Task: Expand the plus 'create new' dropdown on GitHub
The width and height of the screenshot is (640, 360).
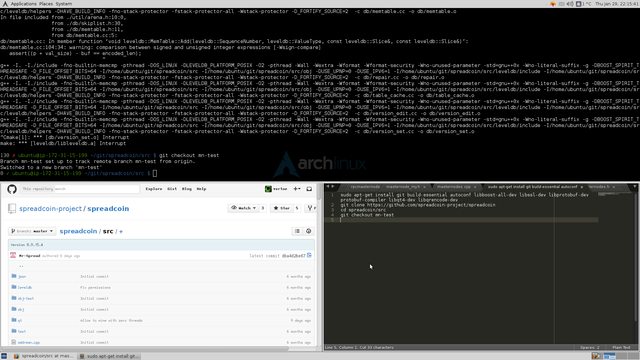Action: [x=297, y=189]
